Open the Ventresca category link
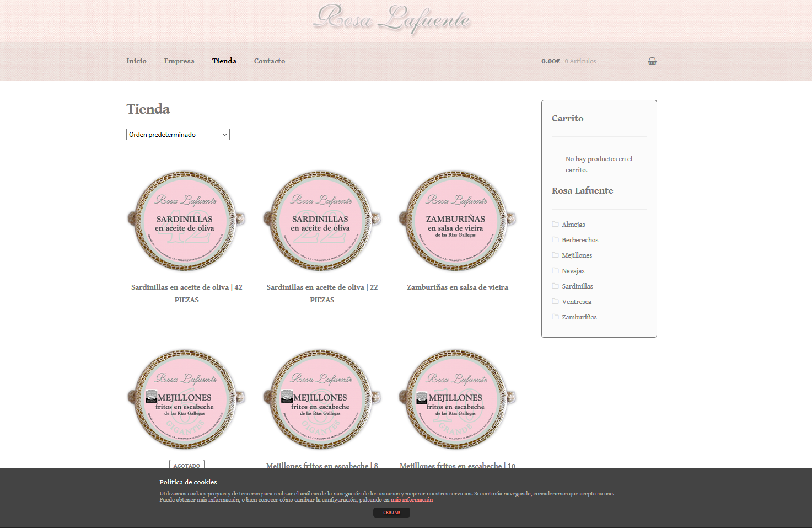The width and height of the screenshot is (812, 528). [x=577, y=302]
